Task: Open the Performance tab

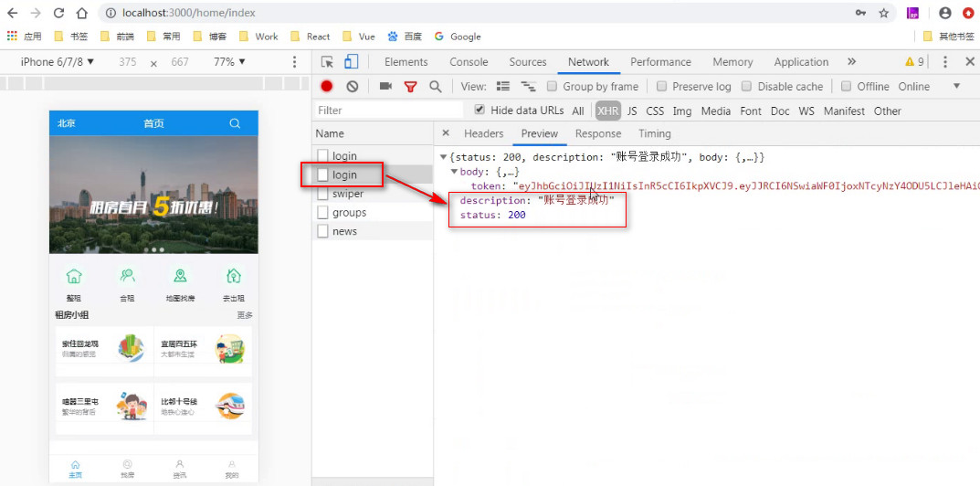Action: tap(660, 62)
